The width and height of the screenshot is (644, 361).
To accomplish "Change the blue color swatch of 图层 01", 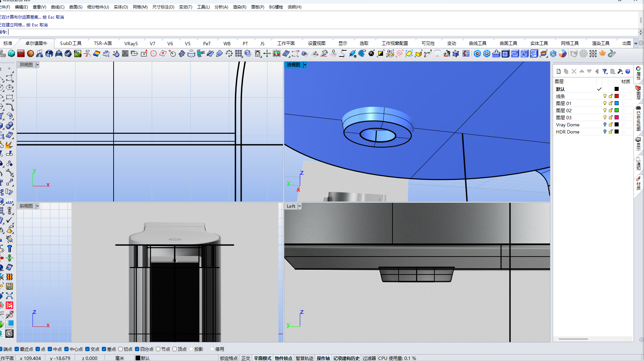I will (617, 103).
